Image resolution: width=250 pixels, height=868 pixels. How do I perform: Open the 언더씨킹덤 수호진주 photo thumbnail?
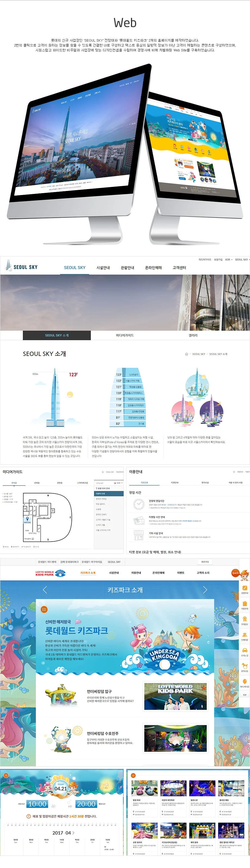[x=175, y=739]
